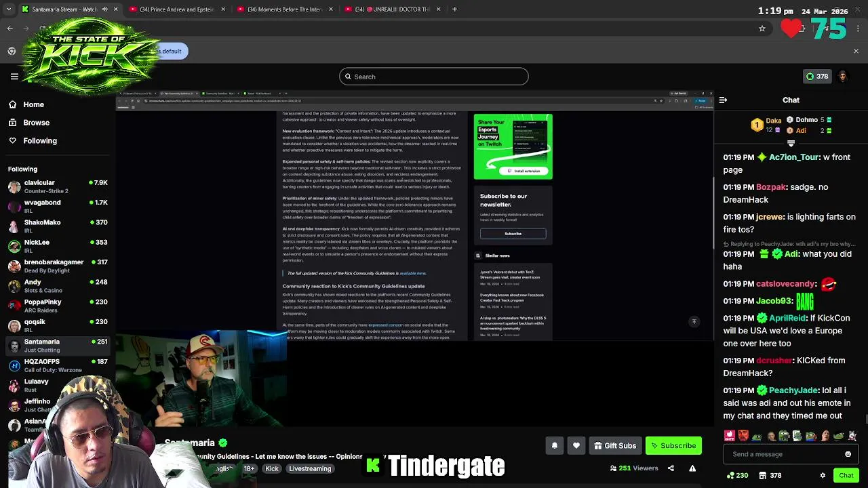Click the green Chat send button
Viewport: 868px width, 488px height.
coord(846,476)
